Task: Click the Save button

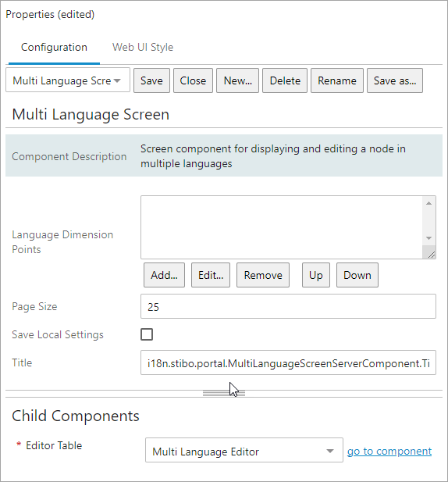Action: tap(151, 80)
